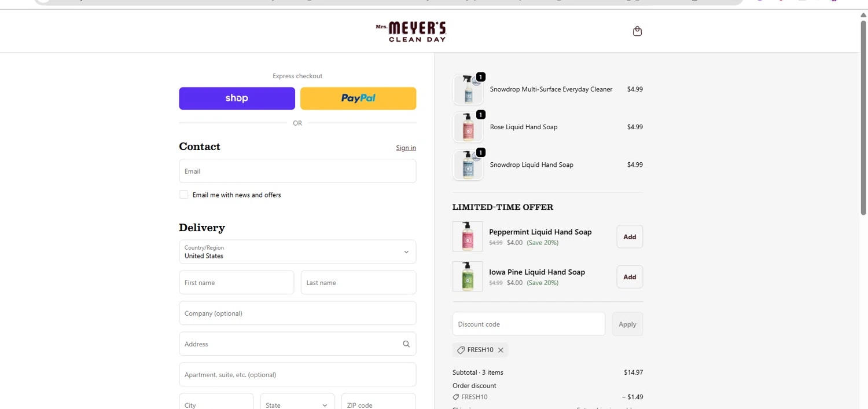Click the scrollbar up arrow
868x409 pixels.
863,15
